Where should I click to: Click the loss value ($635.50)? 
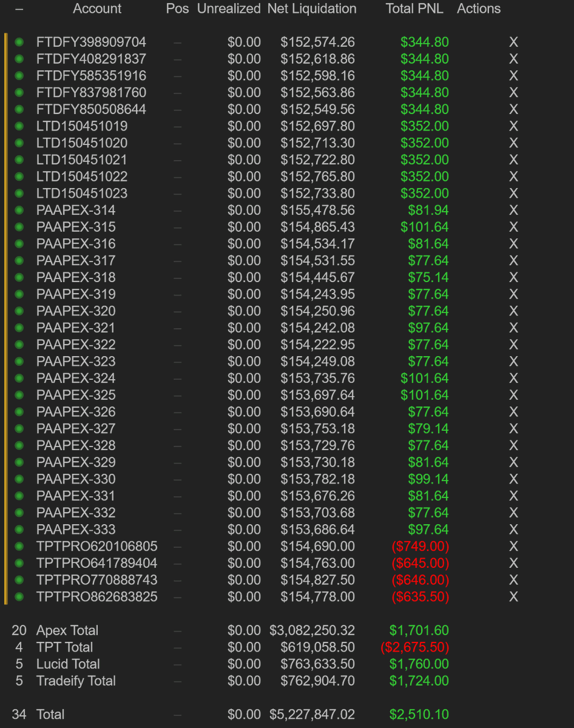420,597
